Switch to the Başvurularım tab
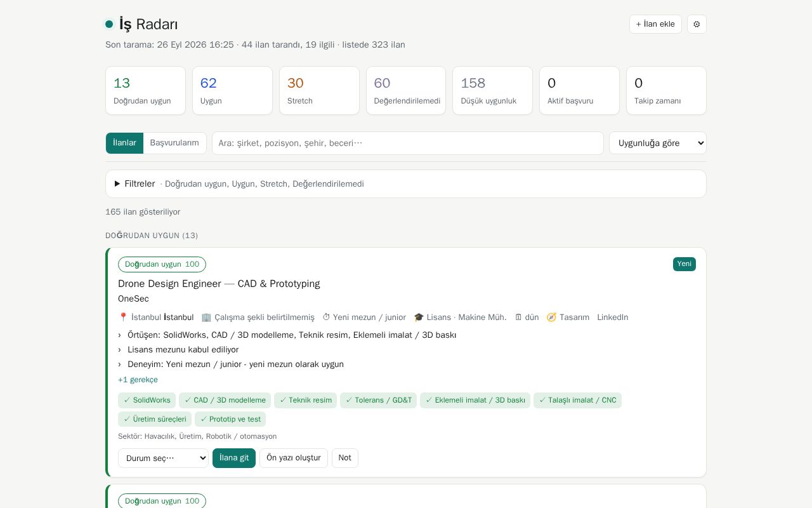This screenshot has width=812, height=508. [x=174, y=143]
